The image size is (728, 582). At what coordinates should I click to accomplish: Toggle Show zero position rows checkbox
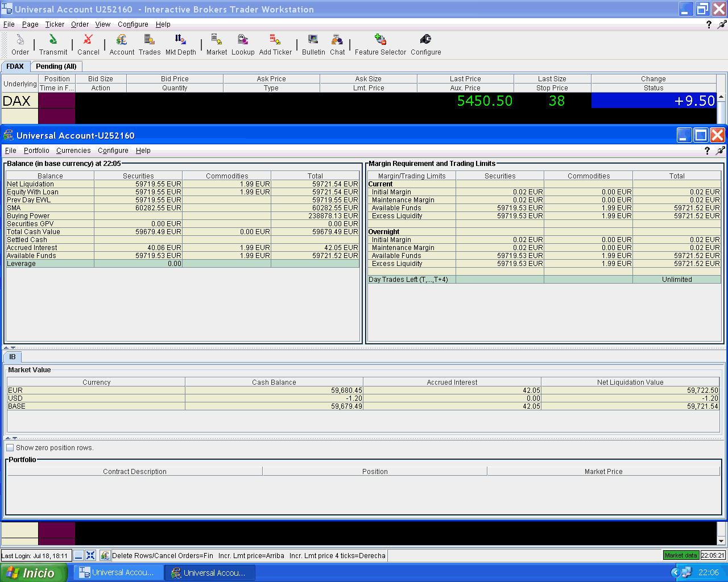(x=10, y=448)
